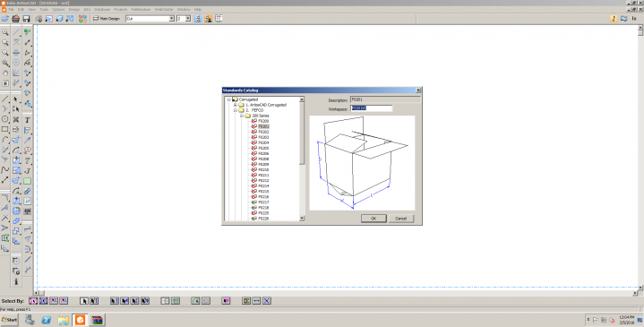
Task: Expand the ArtiosCAD Corrugated folder
Action: pyautogui.click(x=236, y=105)
